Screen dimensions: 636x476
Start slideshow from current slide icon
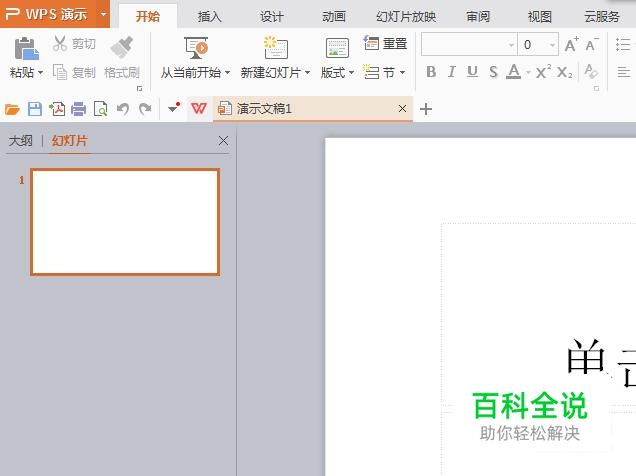[x=196, y=48]
